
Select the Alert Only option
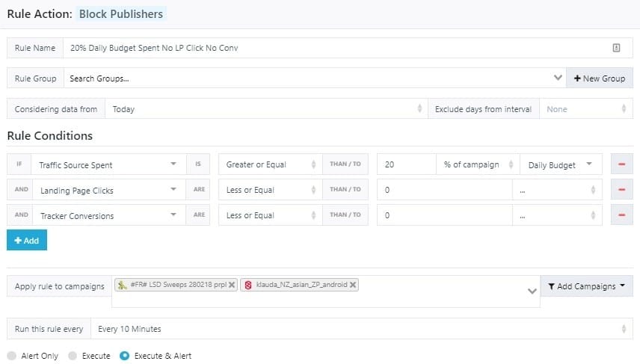click(12, 356)
